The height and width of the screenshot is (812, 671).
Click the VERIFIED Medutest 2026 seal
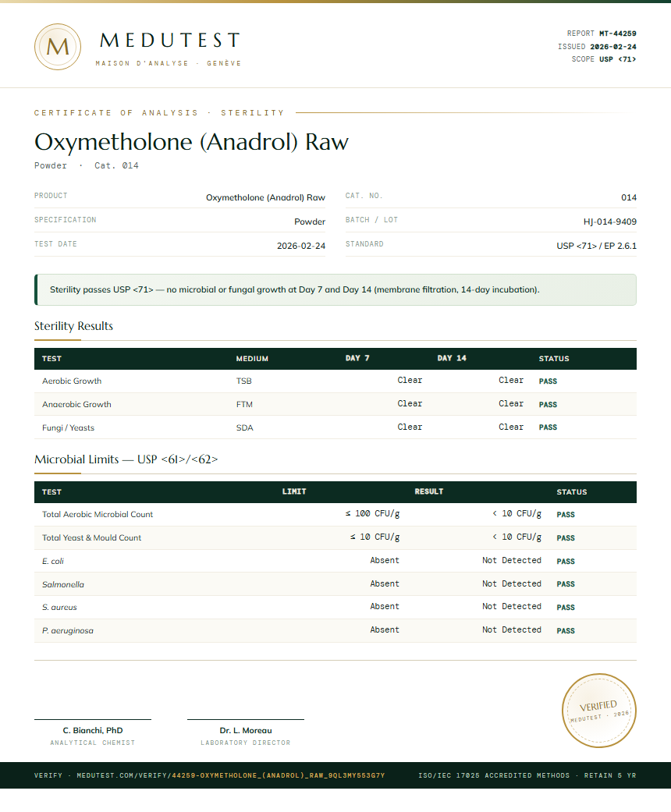point(599,711)
